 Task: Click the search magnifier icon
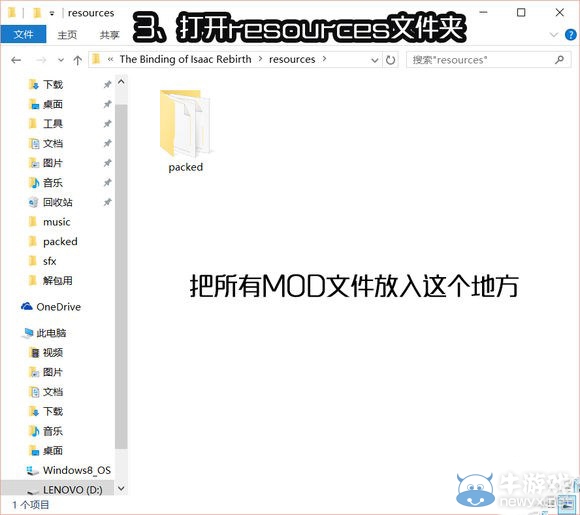(x=560, y=60)
